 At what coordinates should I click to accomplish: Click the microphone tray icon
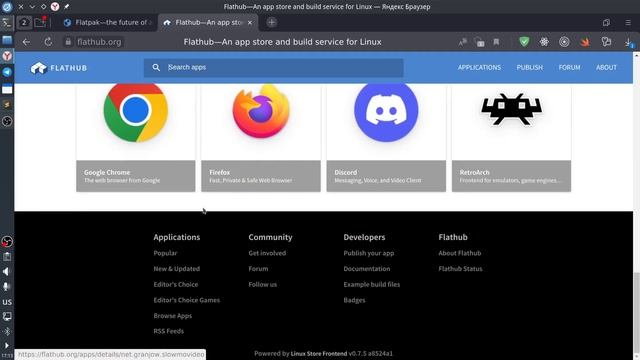point(7,287)
